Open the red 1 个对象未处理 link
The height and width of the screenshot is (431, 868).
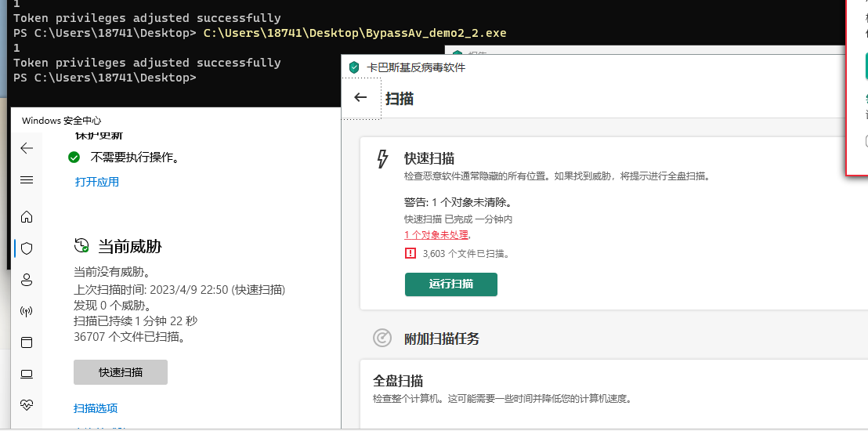(x=436, y=235)
